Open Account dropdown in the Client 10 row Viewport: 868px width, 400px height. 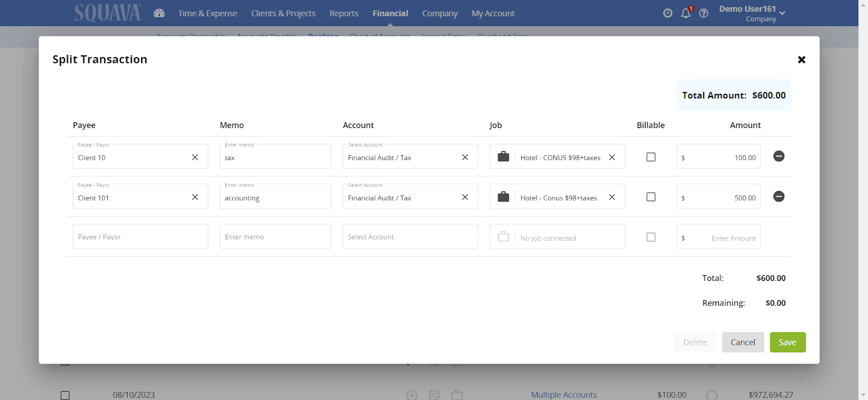[410, 156]
